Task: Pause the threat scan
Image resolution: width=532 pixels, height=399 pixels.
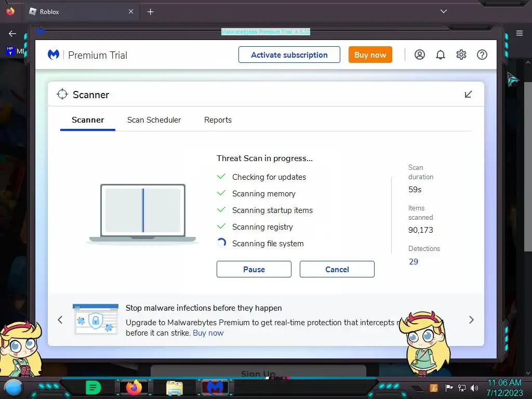Action: tap(254, 269)
